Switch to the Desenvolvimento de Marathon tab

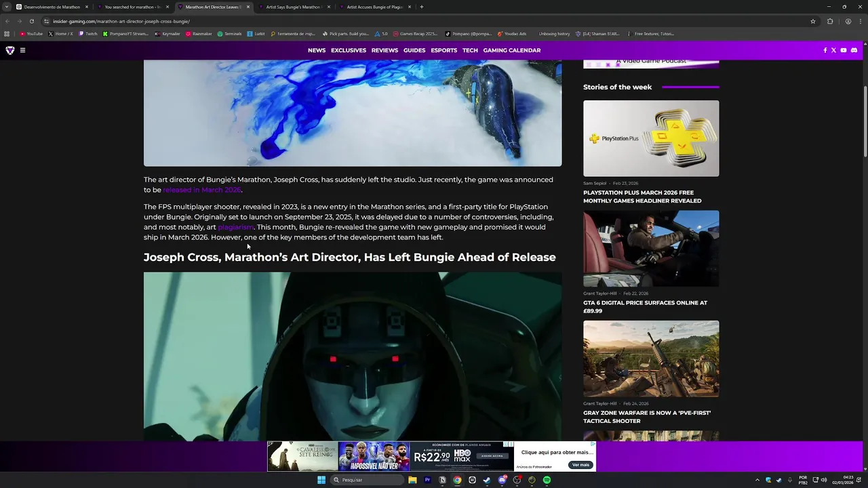pos(52,7)
